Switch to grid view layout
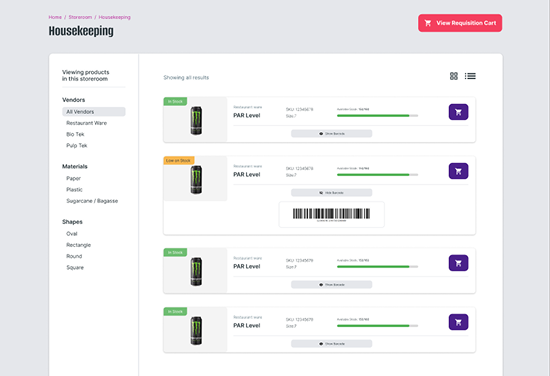Viewport: 550px width, 376px height. (454, 76)
